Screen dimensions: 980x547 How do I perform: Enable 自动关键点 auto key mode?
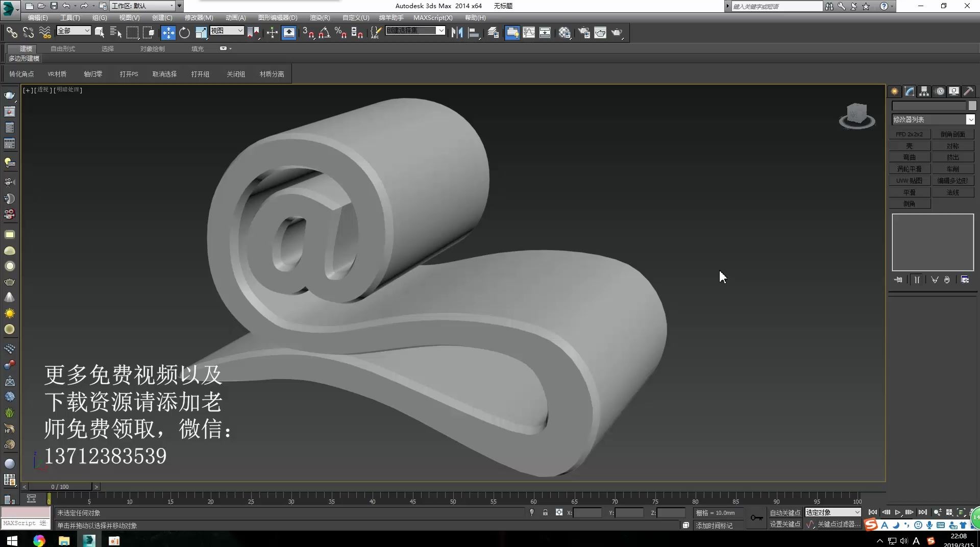pyautogui.click(x=785, y=512)
